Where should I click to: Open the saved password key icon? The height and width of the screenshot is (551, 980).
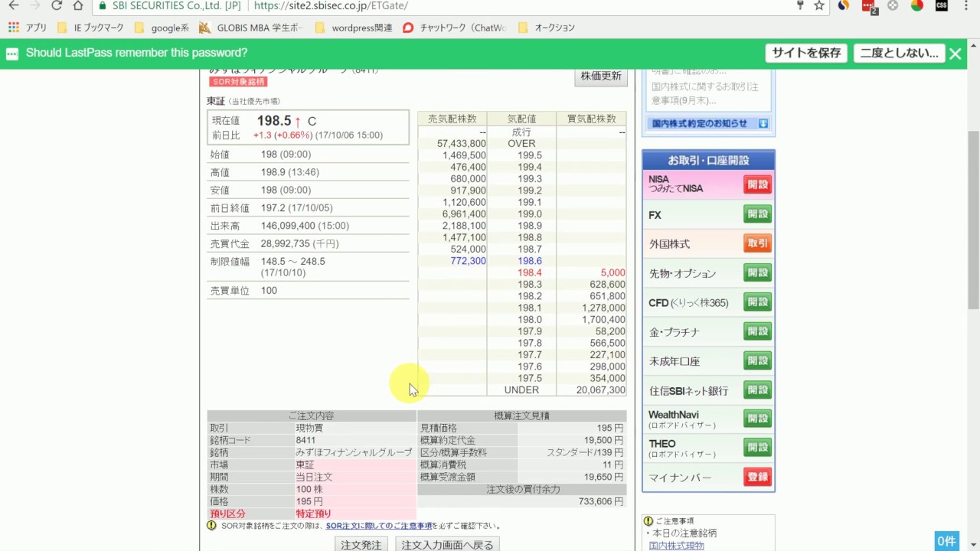click(800, 5)
